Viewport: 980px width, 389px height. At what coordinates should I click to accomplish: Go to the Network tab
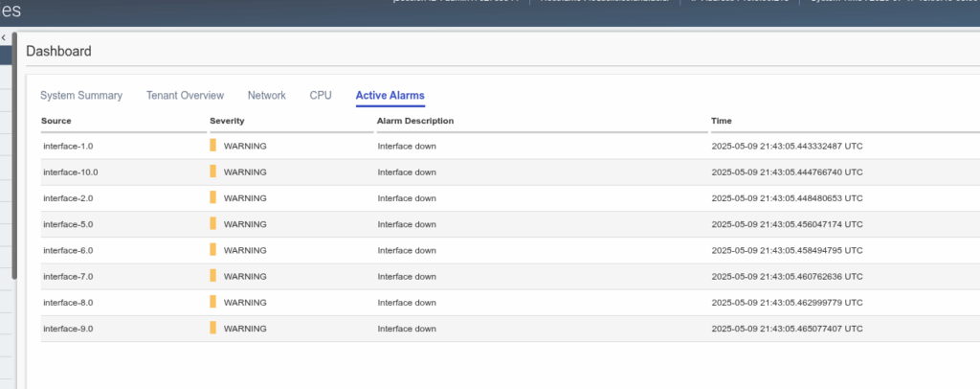point(266,96)
